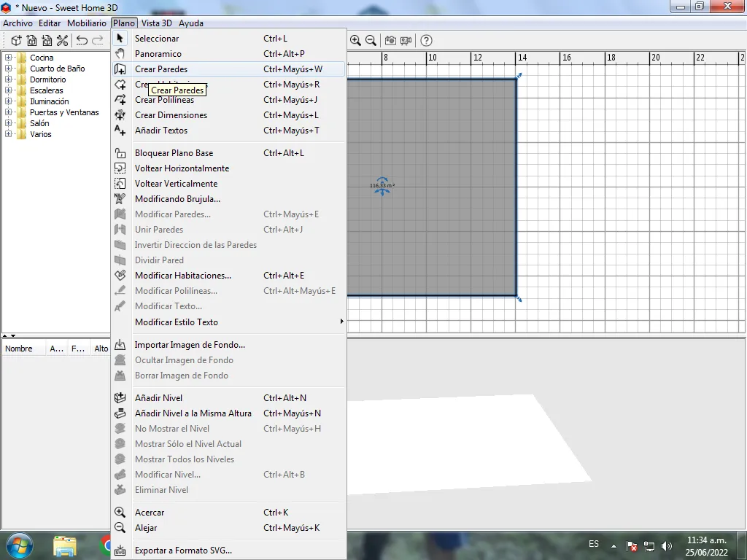Click the Voltear Verticalmente icon

click(120, 183)
